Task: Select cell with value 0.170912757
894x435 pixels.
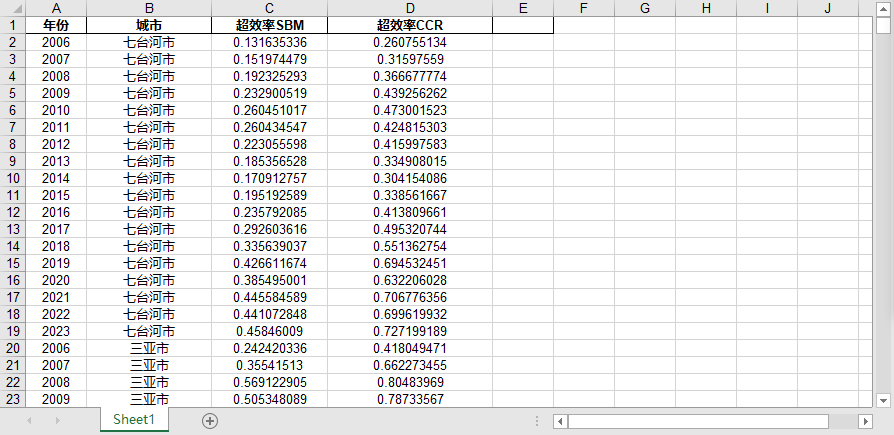Action: click(x=270, y=178)
